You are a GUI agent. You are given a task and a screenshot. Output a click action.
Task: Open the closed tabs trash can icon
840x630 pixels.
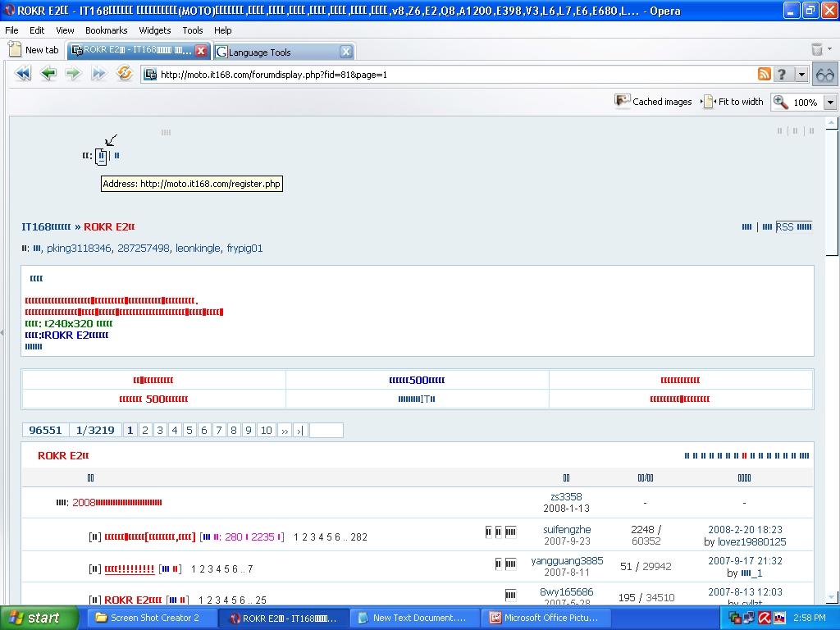[x=816, y=49]
